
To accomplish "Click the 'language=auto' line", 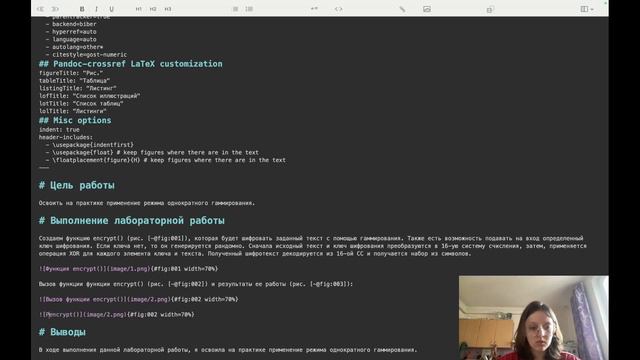I will pos(71,40).
